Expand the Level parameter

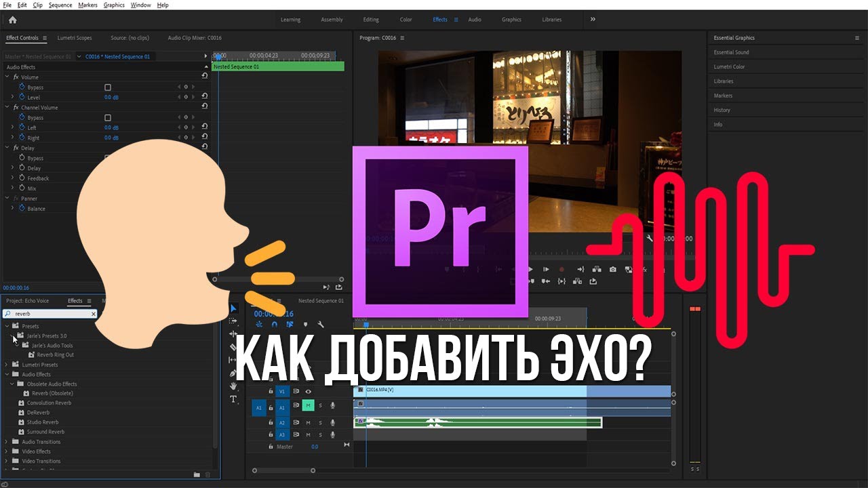coord(12,97)
